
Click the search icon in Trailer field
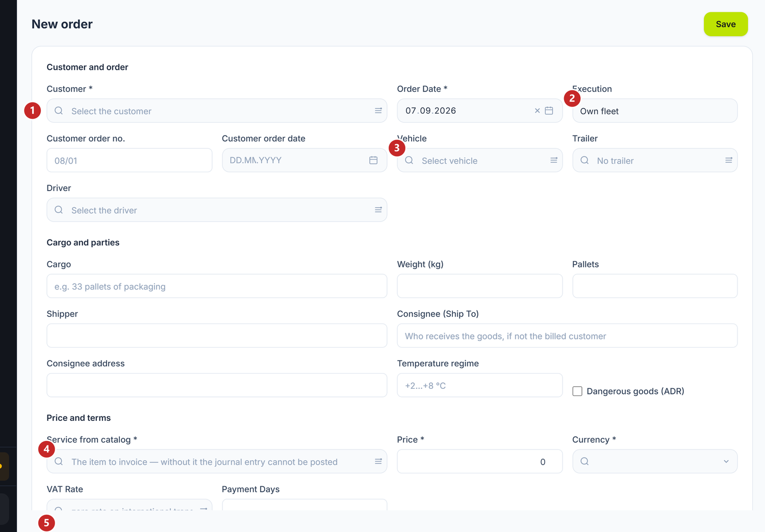[x=585, y=160]
